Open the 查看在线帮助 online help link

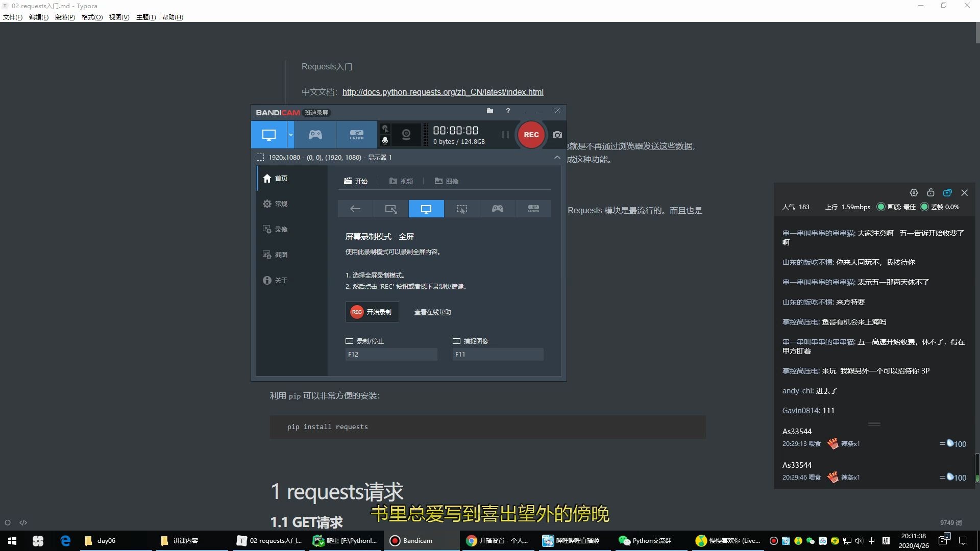[x=432, y=312]
